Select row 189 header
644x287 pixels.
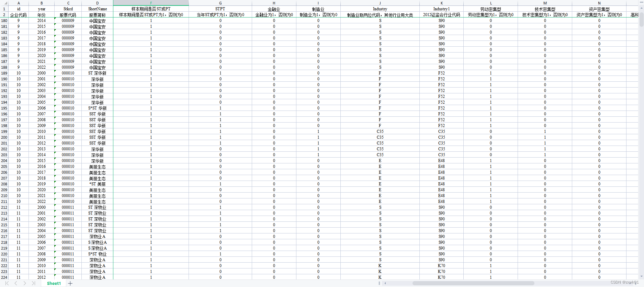coord(4,73)
